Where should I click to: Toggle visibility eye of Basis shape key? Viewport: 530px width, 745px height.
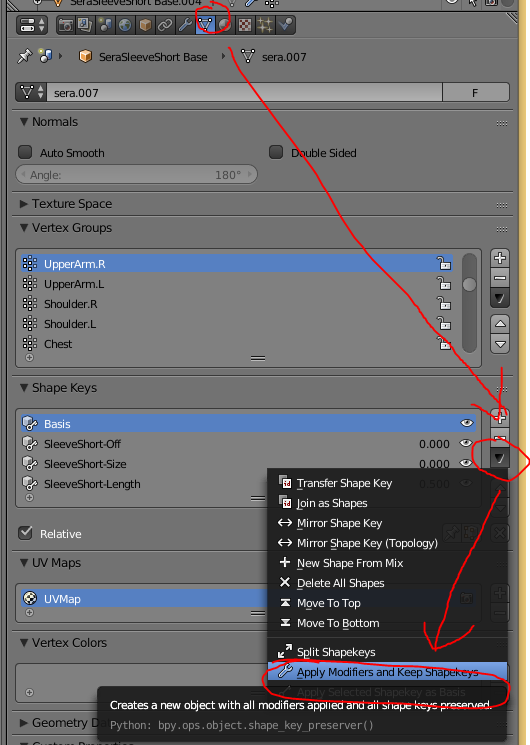[467, 423]
